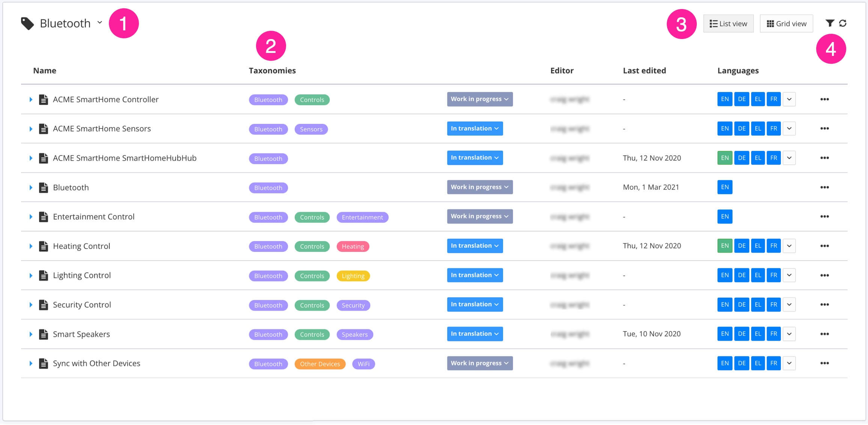Click the refresh icon next to the filter
The width and height of the screenshot is (868, 425).
tap(843, 23)
